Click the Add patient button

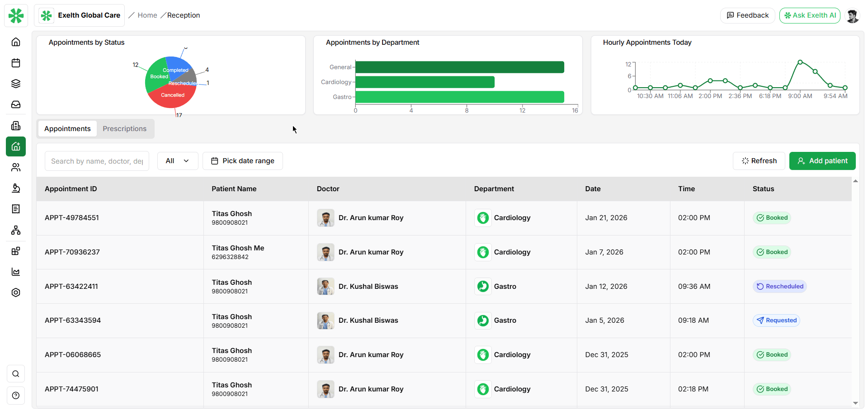tap(822, 160)
